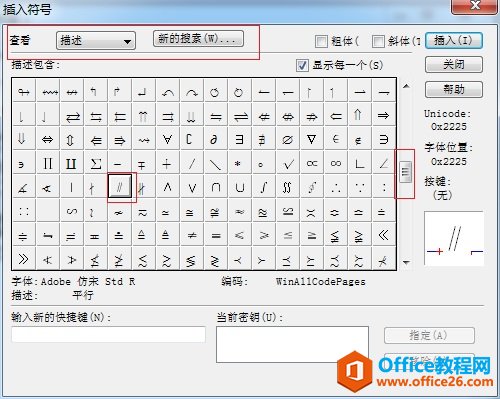
Task: Click the 指定(A) button
Action: [x=429, y=335]
